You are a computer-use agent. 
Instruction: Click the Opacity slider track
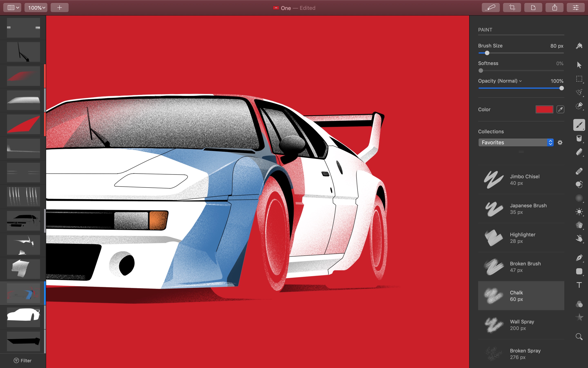[521, 88]
